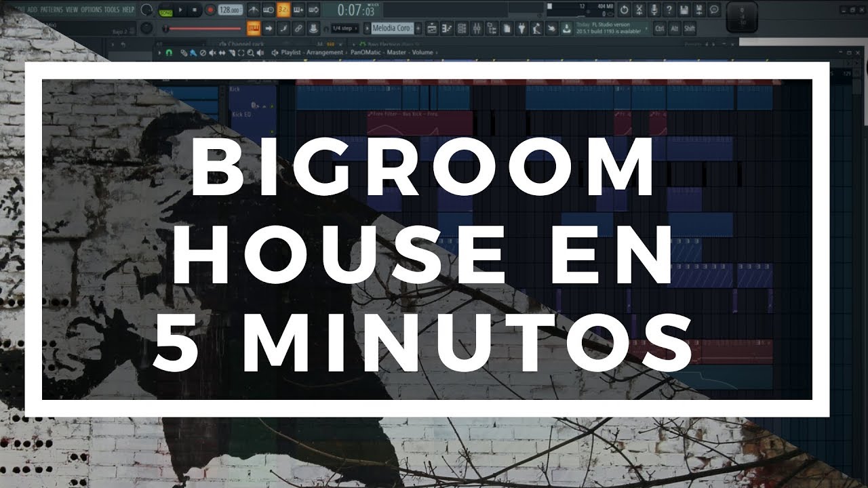Toggle Song/Pattern mode switch

click(166, 12)
